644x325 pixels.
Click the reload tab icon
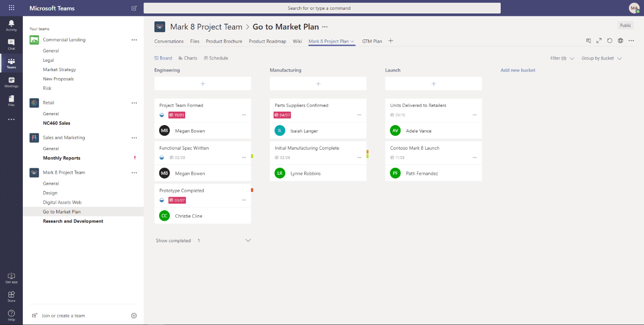click(610, 41)
